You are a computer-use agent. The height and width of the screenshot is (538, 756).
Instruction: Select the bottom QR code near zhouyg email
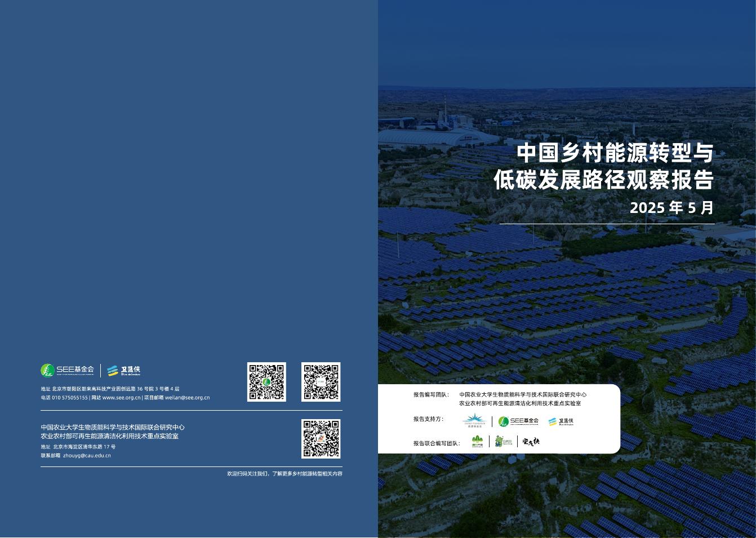coord(321,438)
